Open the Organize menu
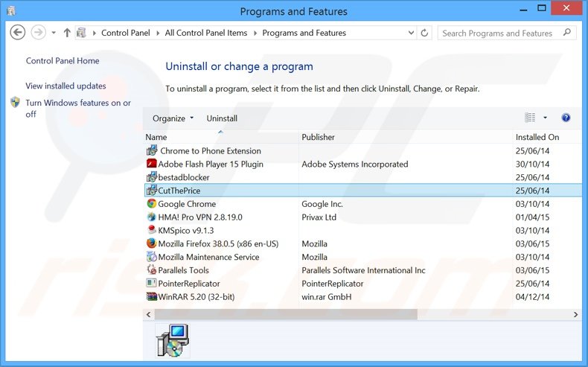 click(x=173, y=118)
